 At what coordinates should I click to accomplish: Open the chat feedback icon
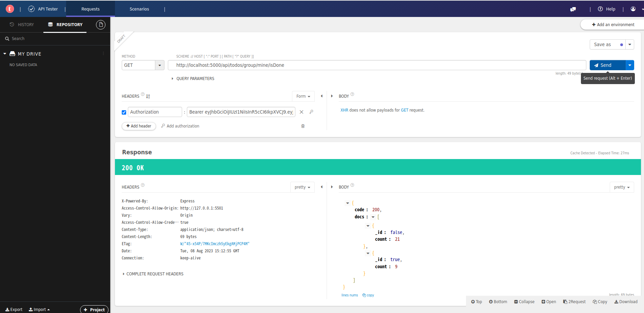(x=573, y=9)
